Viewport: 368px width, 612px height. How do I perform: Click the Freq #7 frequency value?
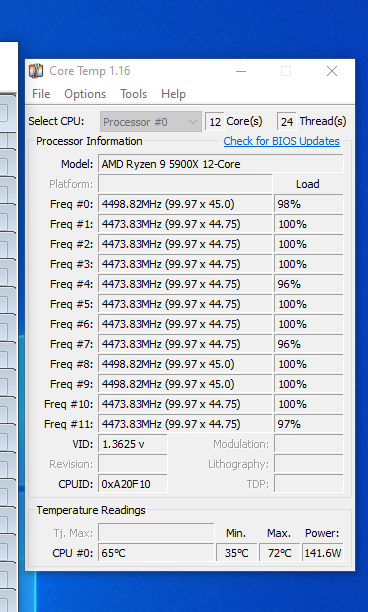[185, 344]
